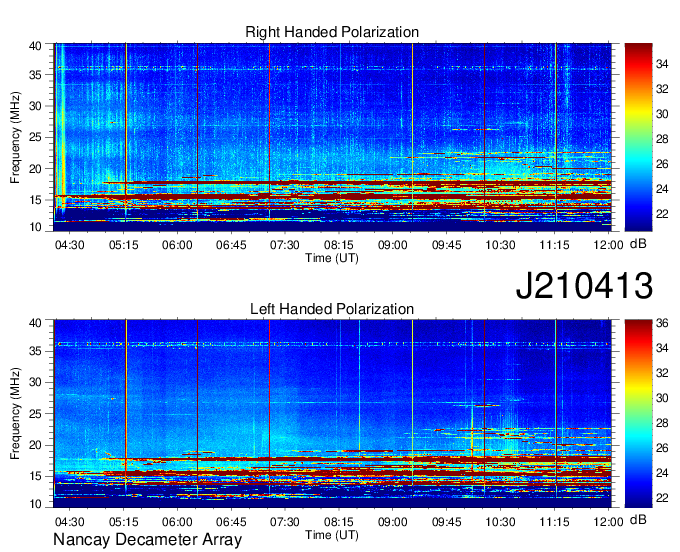Click the "Right Handed Polarization" plot title
The height and width of the screenshot is (552, 680).
click(332, 32)
